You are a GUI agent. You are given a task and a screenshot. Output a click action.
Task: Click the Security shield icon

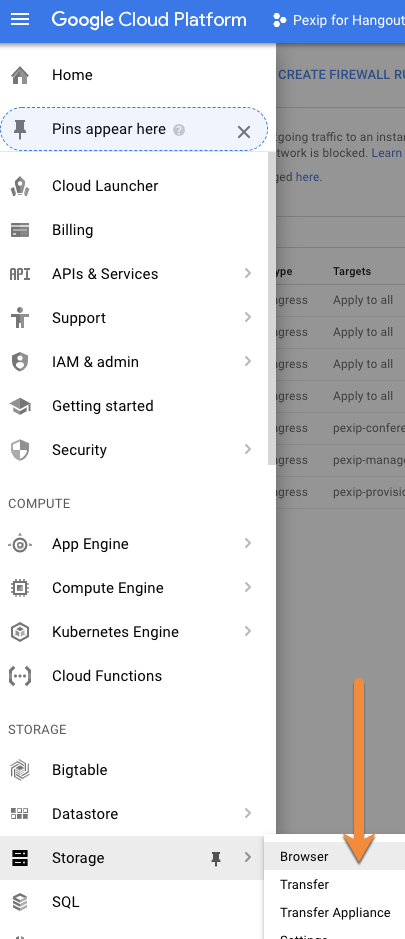click(20, 450)
